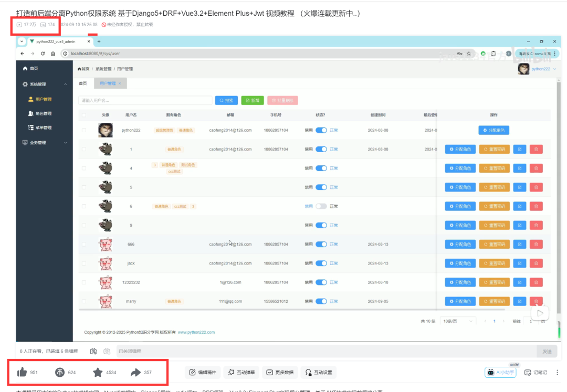The image size is (567, 392).
Task: Click edit icon in row for user 1
Action: 520,149
